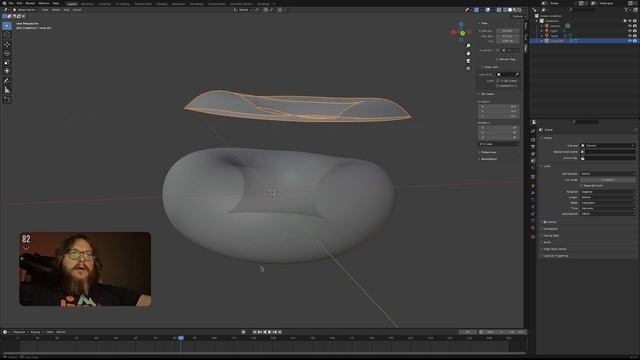
Task: Hide the Camera object with its eye icon
Action: 630,26
